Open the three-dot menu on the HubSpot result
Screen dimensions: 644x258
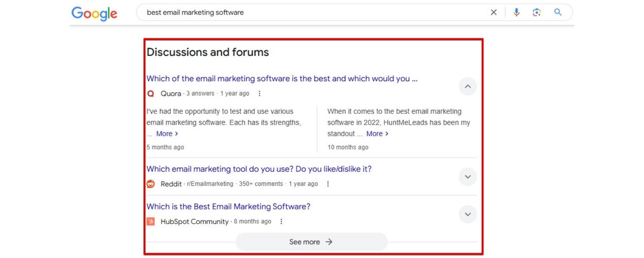pyautogui.click(x=282, y=221)
